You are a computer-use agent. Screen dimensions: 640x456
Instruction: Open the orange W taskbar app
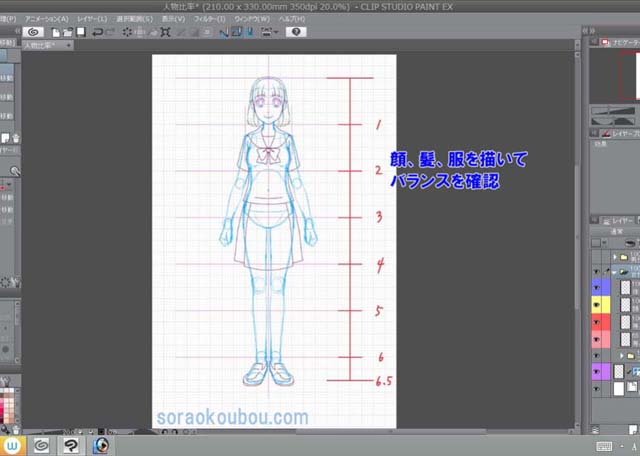point(13,446)
